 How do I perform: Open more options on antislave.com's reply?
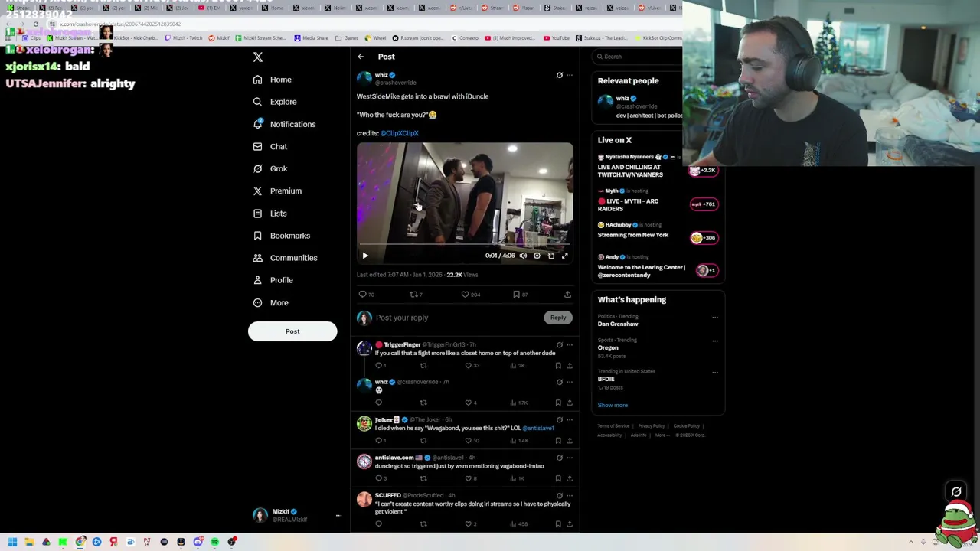pyautogui.click(x=570, y=458)
